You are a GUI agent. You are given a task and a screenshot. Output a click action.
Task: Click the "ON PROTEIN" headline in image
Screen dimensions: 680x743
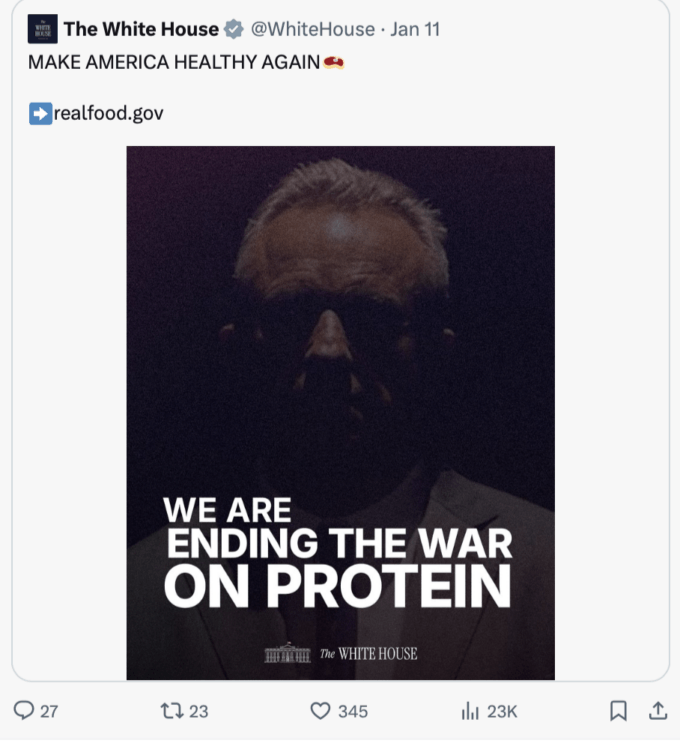click(x=337, y=585)
